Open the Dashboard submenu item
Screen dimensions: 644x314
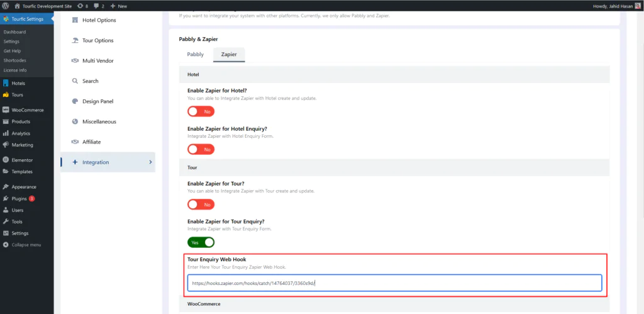tap(15, 32)
